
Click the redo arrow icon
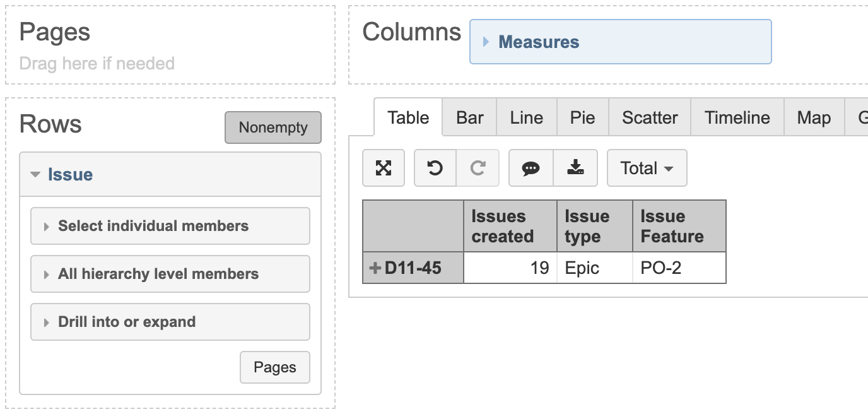[478, 168]
